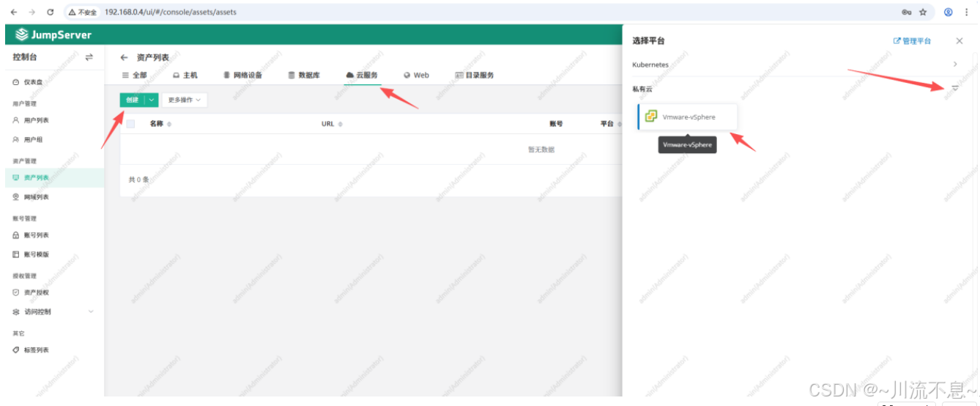The width and height of the screenshot is (980, 406).
Task: Sort by the 平台 column sort icon
Action: point(619,125)
